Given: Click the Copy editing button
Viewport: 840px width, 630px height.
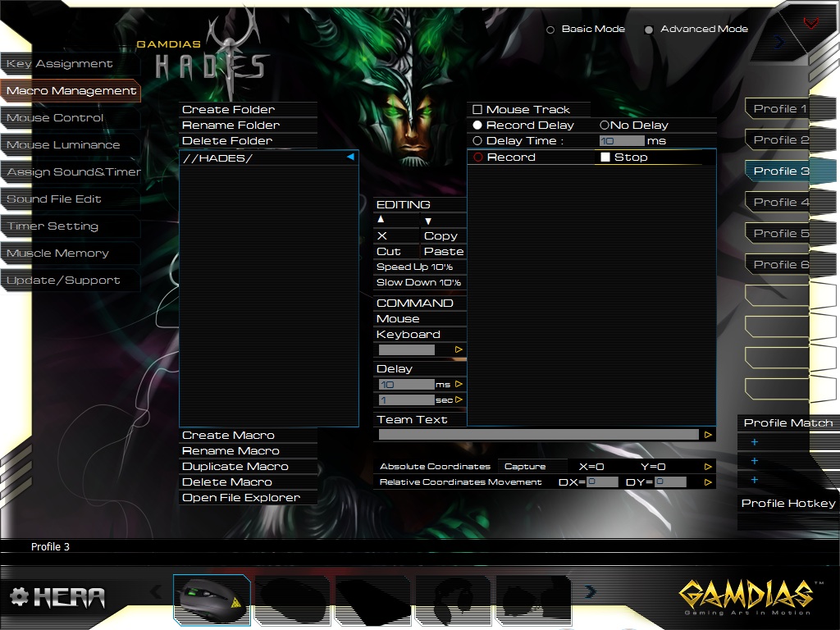Looking at the screenshot, I should pyautogui.click(x=442, y=235).
